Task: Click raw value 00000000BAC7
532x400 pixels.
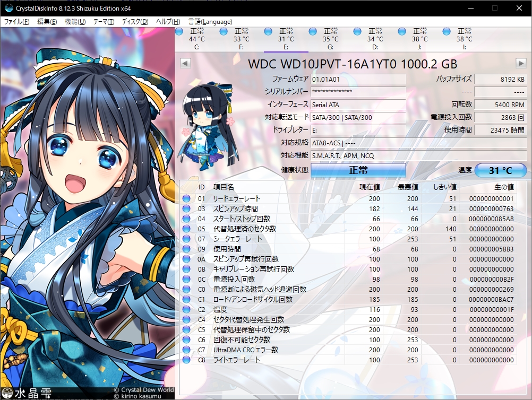Action: pyautogui.click(x=491, y=300)
